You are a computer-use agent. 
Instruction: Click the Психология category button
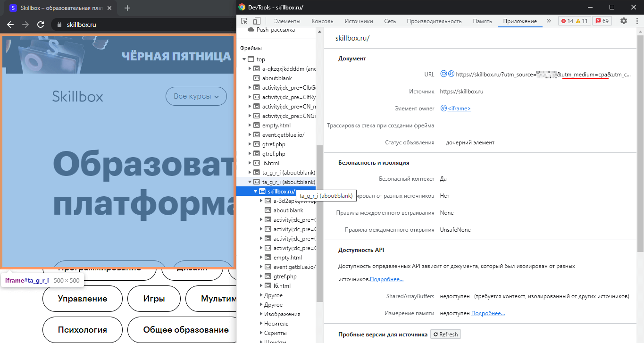[x=83, y=330]
